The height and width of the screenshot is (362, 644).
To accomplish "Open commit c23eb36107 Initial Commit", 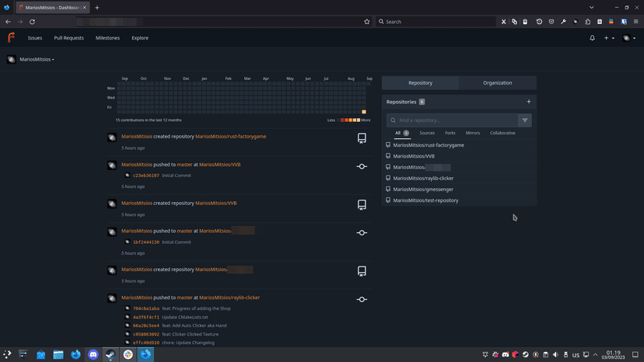I will click(146, 176).
